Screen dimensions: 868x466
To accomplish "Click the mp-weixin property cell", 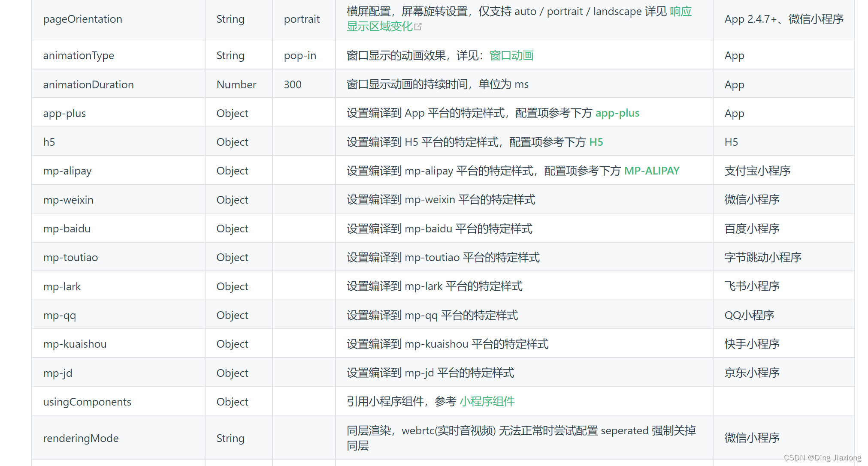I will (x=118, y=200).
